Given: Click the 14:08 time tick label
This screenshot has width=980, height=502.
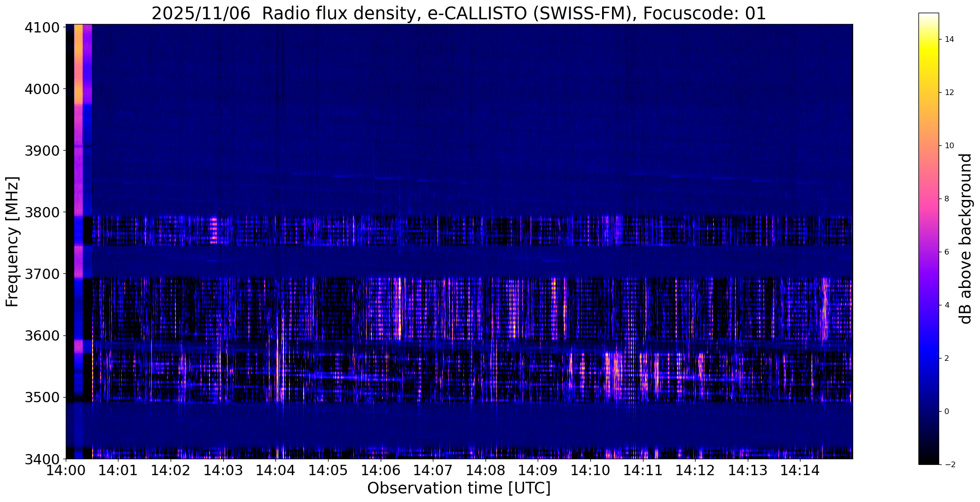Looking at the screenshot, I should (486, 470).
